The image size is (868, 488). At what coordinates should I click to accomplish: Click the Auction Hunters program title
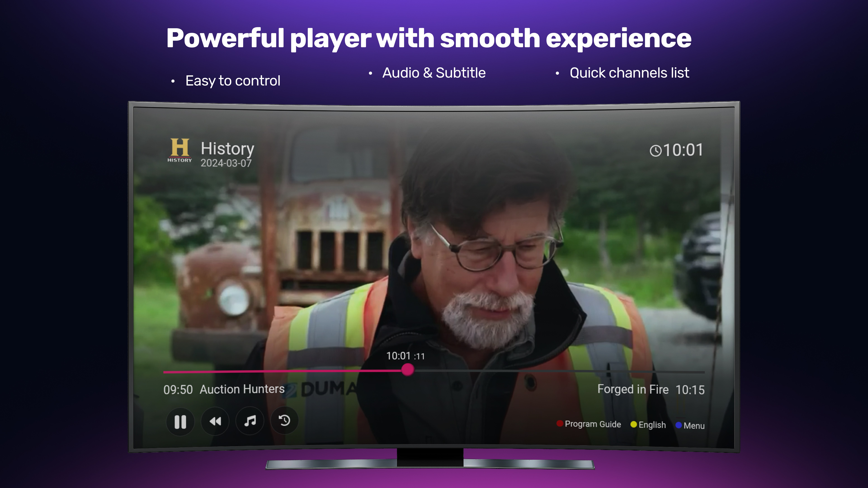tap(242, 389)
